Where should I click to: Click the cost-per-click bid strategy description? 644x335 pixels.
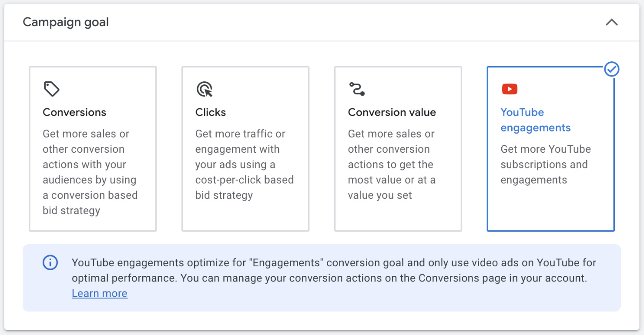coord(244,164)
